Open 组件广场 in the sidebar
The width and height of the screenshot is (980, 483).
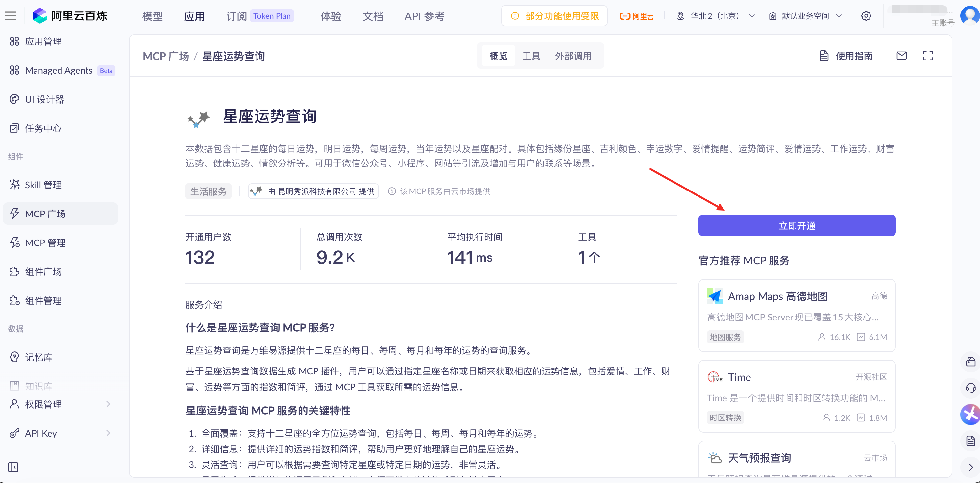[x=61, y=271]
